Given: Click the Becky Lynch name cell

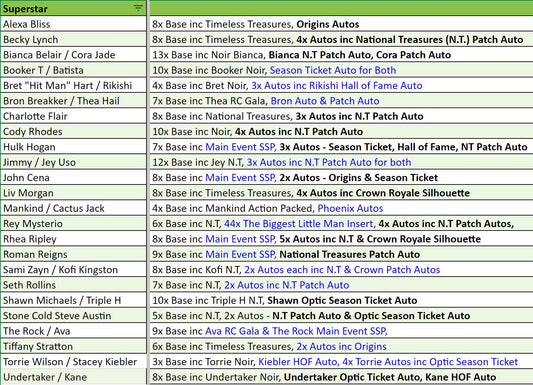Looking at the screenshot, I should 73,39.
